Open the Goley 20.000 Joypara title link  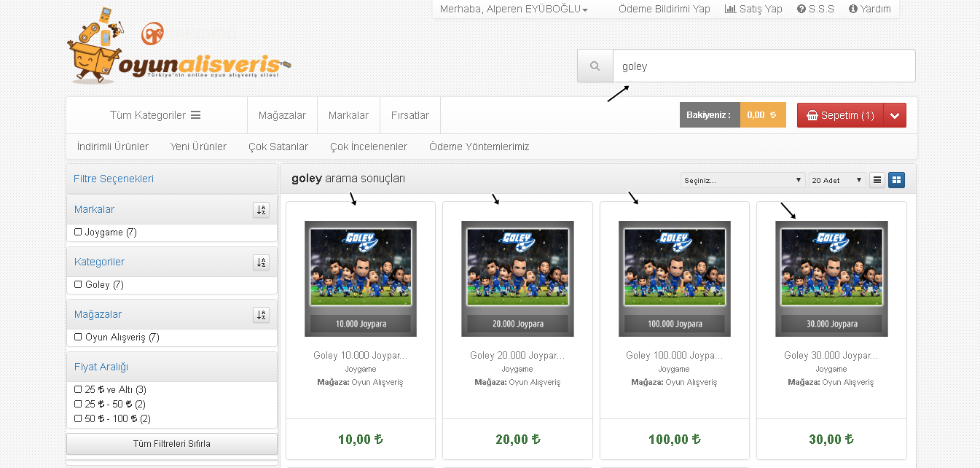[x=517, y=356]
